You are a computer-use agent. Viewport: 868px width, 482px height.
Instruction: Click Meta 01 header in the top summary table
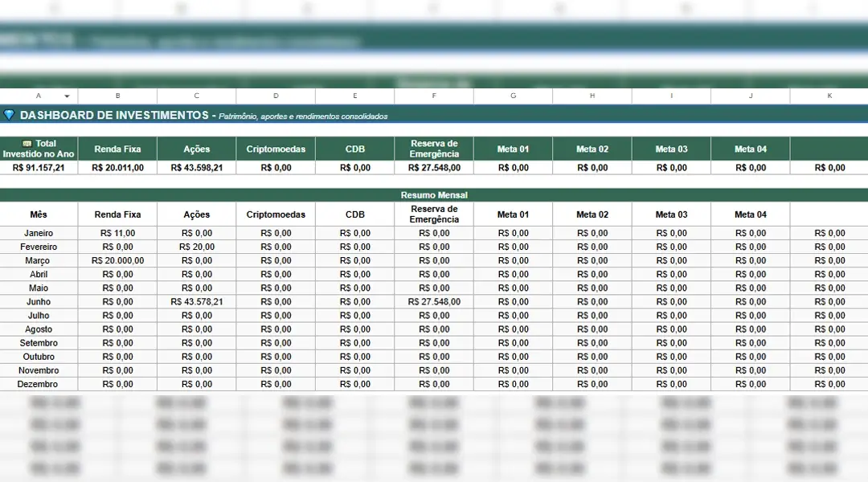click(x=513, y=149)
